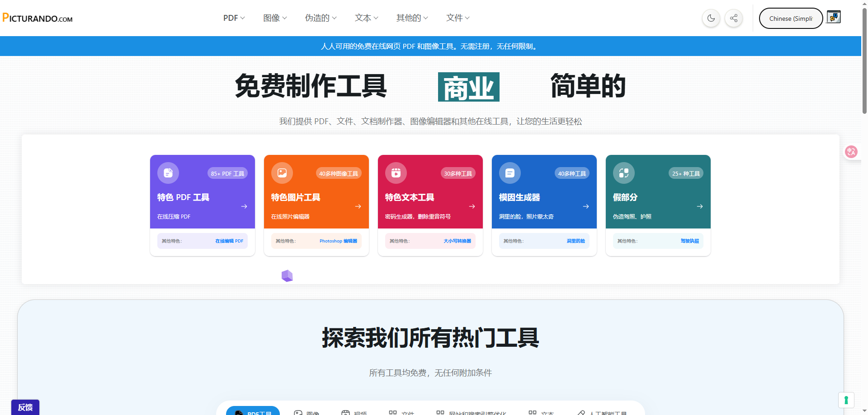Click the 驾驶执照 link on the 假部分 card
Screen dimensions: 868x415
point(689,241)
